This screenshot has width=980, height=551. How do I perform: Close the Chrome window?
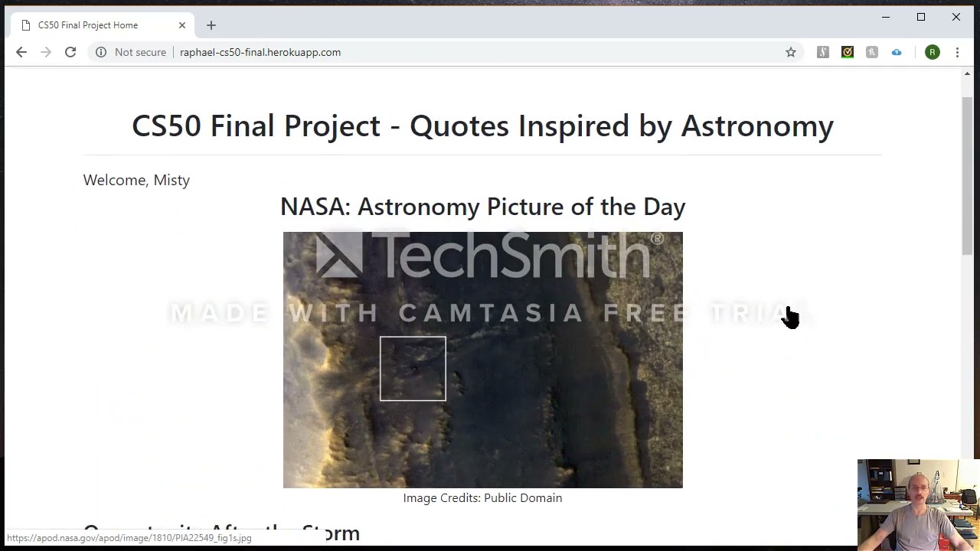point(956,17)
